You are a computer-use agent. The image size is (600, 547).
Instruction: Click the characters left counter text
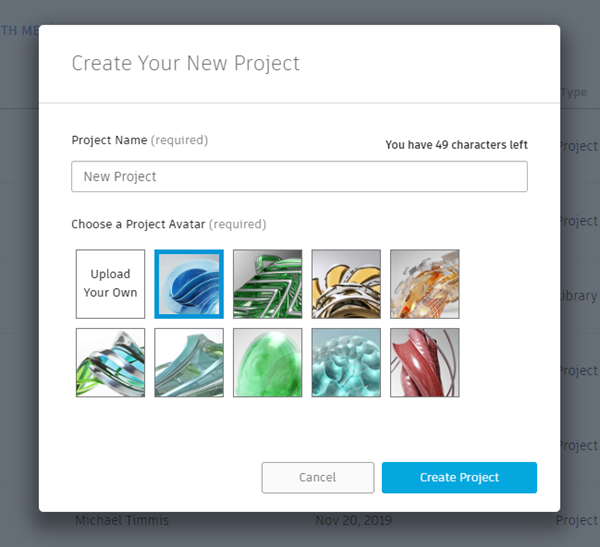click(457, 145)
